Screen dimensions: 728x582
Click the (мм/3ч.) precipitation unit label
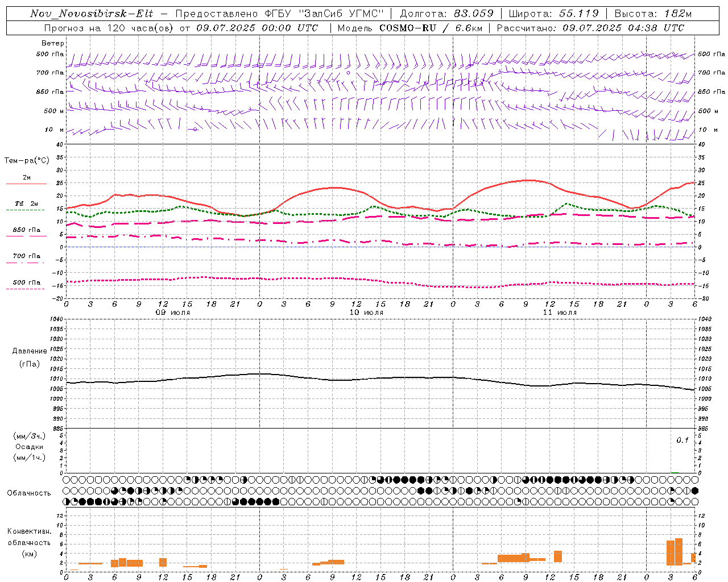tap(30, 436)
